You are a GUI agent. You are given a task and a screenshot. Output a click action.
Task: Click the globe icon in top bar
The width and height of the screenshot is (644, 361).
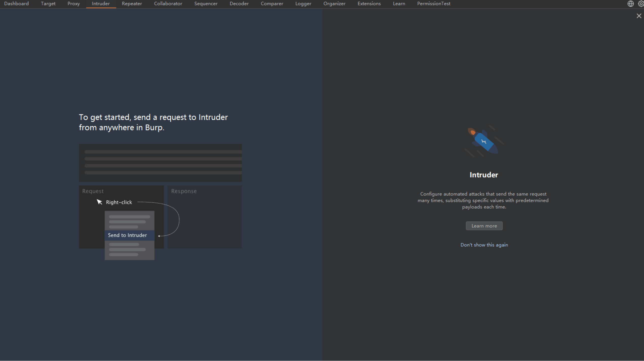pyautogui.click(x=630, y=4)
